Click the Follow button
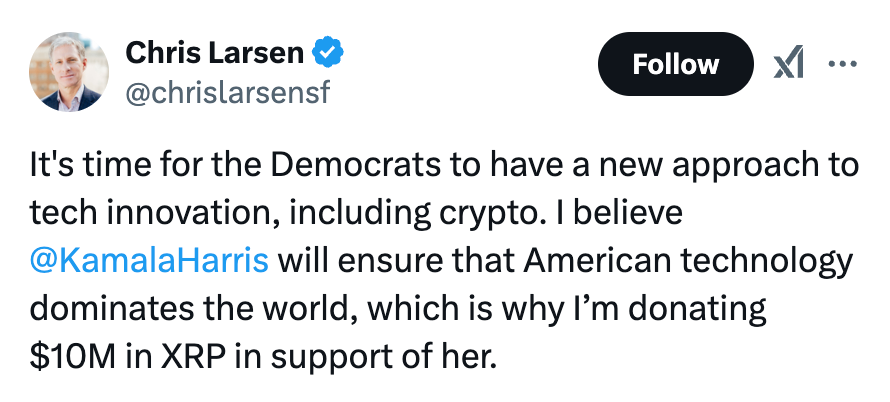 [x=675, y=65]
